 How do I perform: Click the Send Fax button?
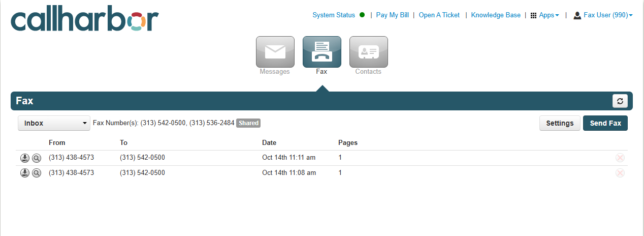coord(605,123)
